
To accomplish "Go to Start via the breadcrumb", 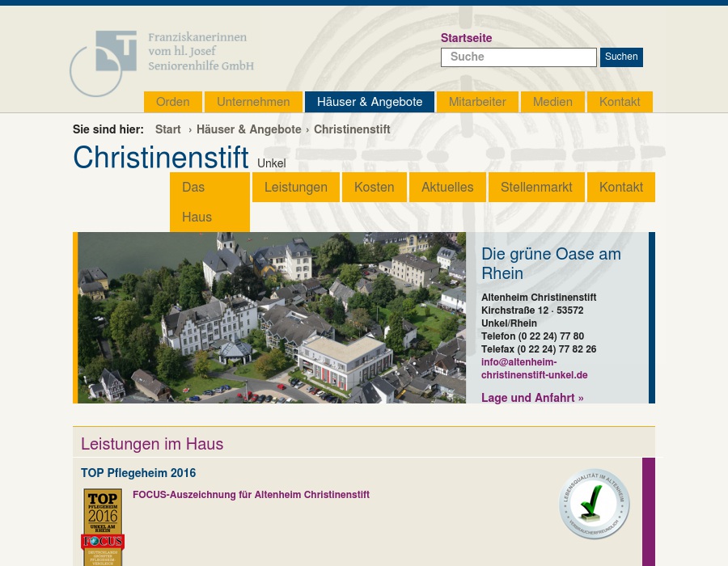I will click(168, 129).
